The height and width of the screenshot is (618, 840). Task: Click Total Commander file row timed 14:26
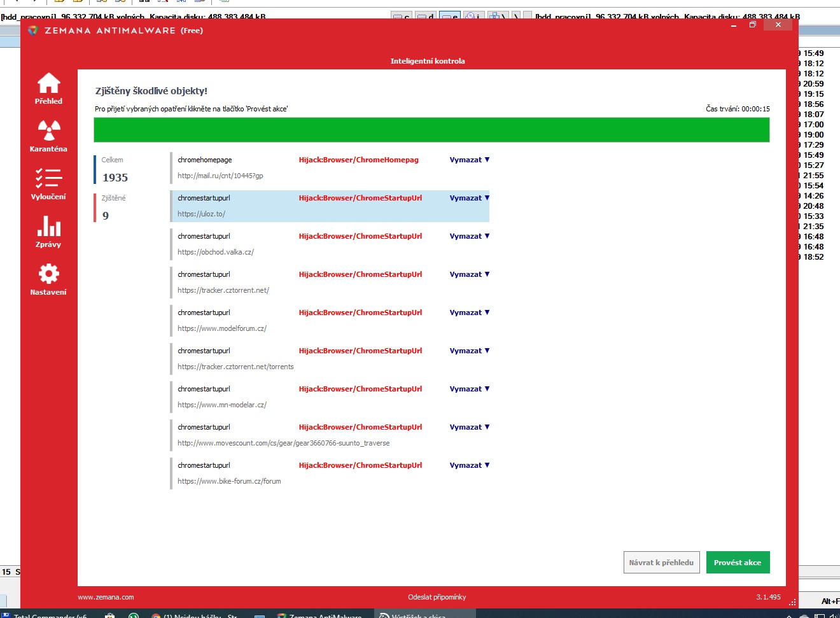(x=812, y=196)
